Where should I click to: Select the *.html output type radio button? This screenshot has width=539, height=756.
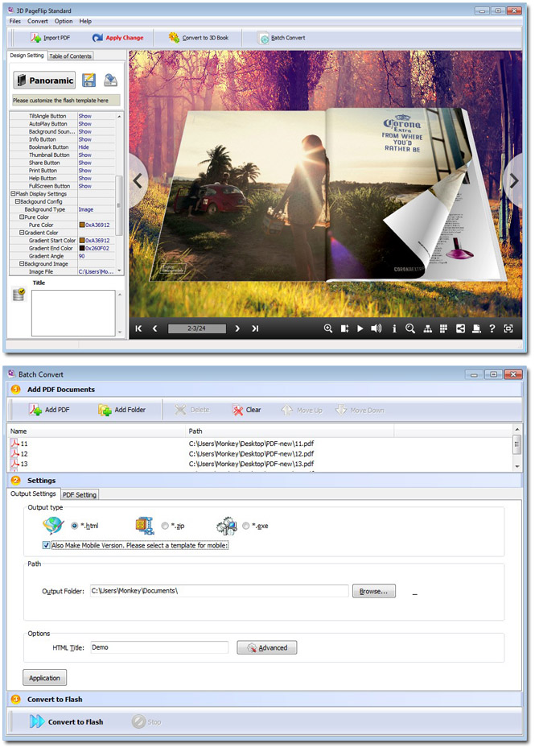(x=75, y=526)
